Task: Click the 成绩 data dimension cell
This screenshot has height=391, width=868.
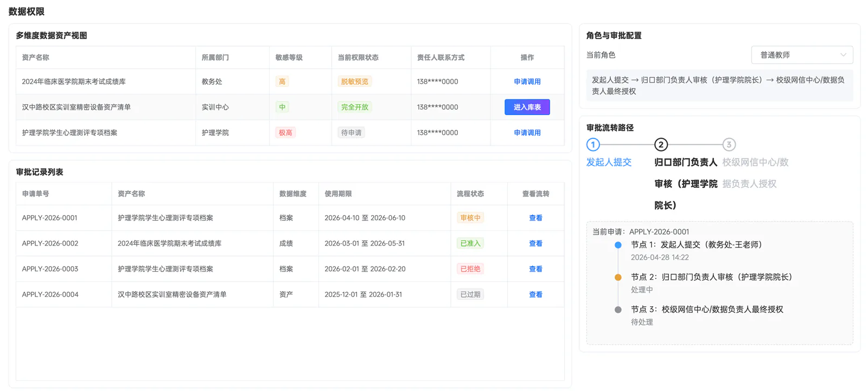Action: (286, 243)
